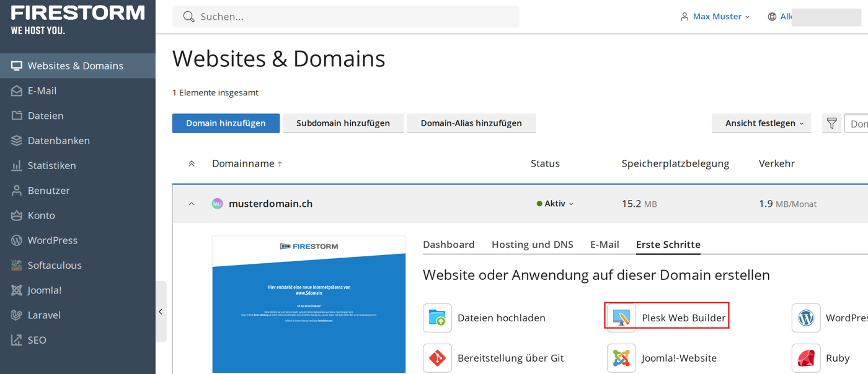The height and width of the screenshot is (374, 868).
Task: Click the WordPress logo icon in sidebar
Action: coord(17,240)
